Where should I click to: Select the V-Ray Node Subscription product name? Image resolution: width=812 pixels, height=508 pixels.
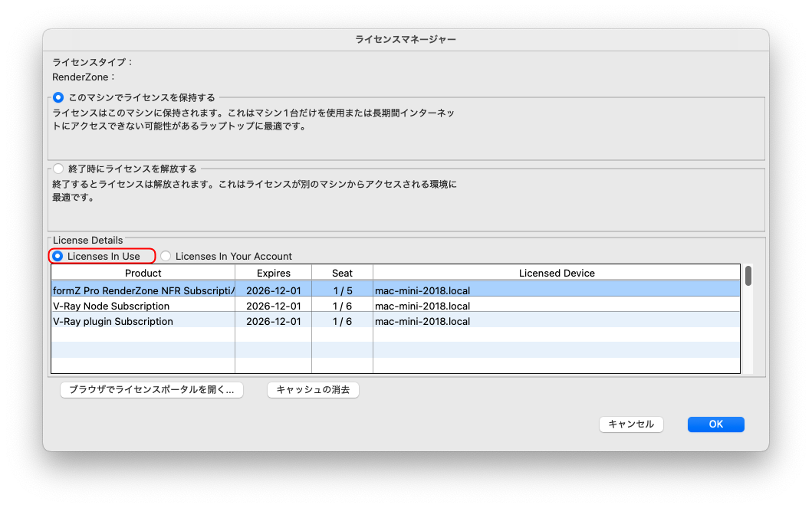(111, 306)
